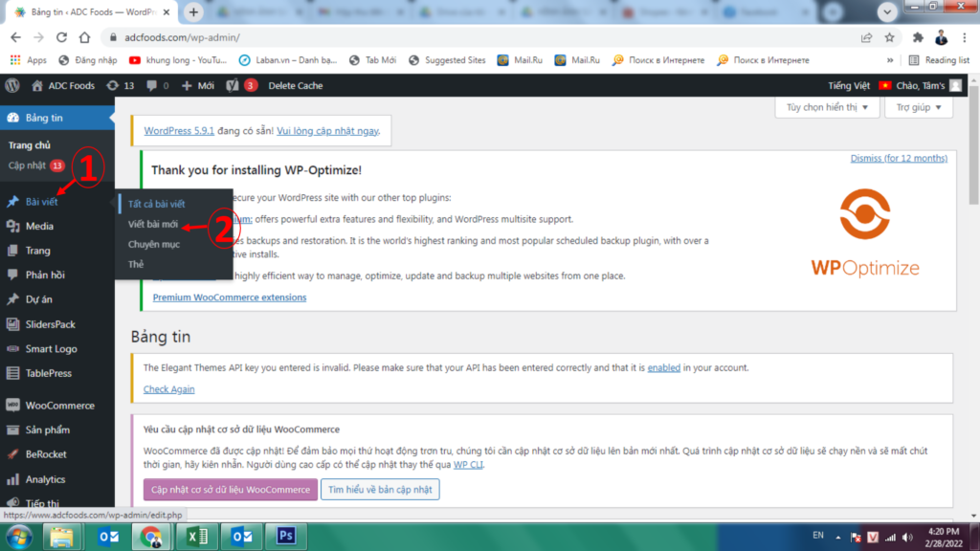This screenshot has height=551, width=980.
Task: Open Premium WooCommerce extensions link
Action: click(230, 298)
